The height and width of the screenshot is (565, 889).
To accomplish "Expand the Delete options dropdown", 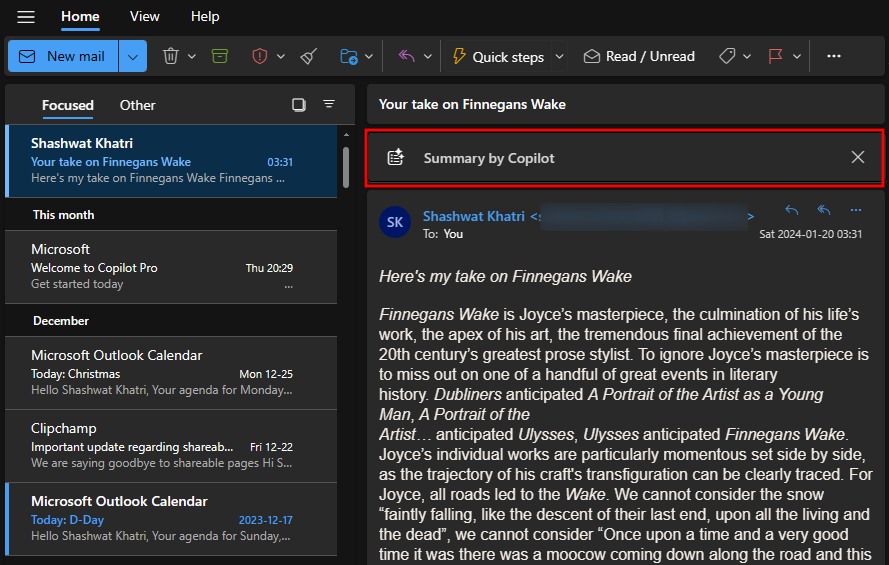I will [x=192, y=56].
